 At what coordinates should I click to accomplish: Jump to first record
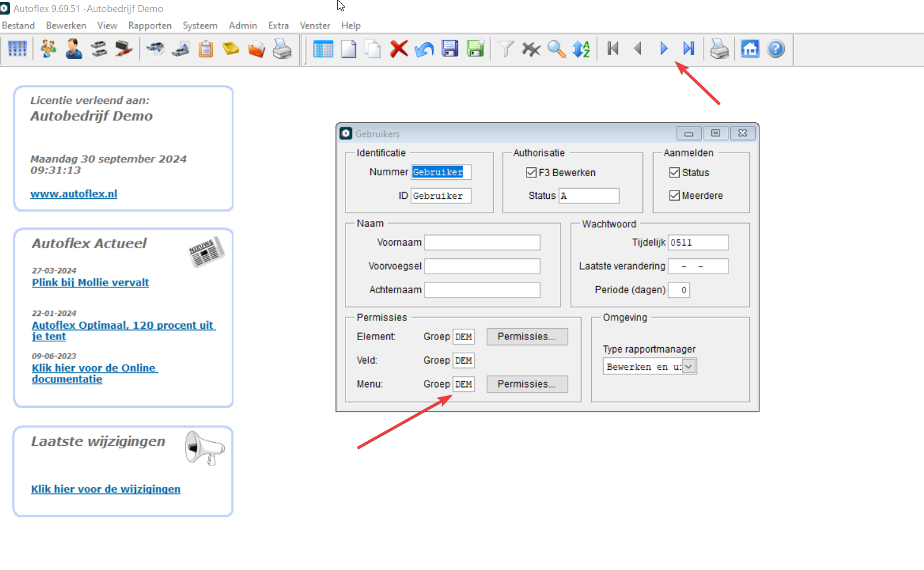(613, 48)
